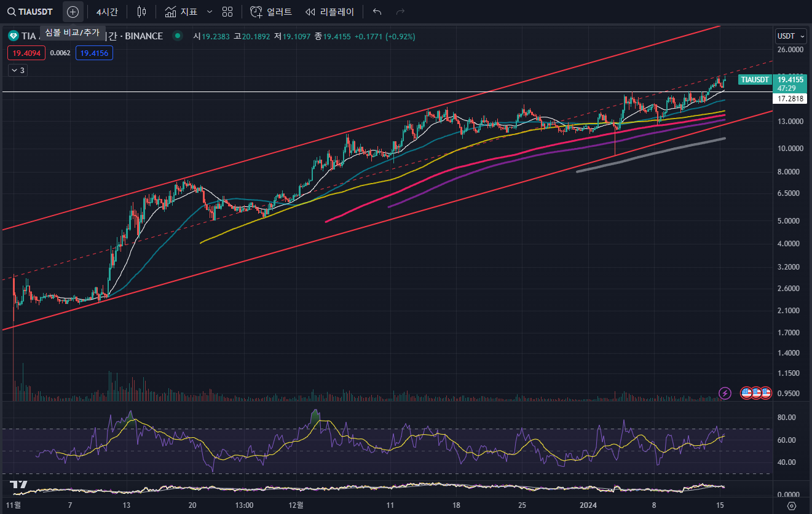The width and height of the screenshot is (812, 514).
Task: Click the purple lightning bolt event icon
Action: coord(725,393)
